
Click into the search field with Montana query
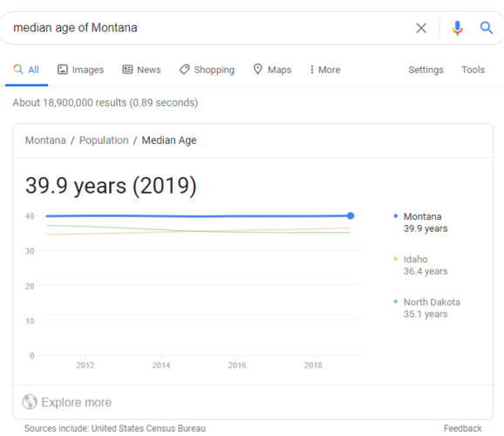[x=206, y=28]
